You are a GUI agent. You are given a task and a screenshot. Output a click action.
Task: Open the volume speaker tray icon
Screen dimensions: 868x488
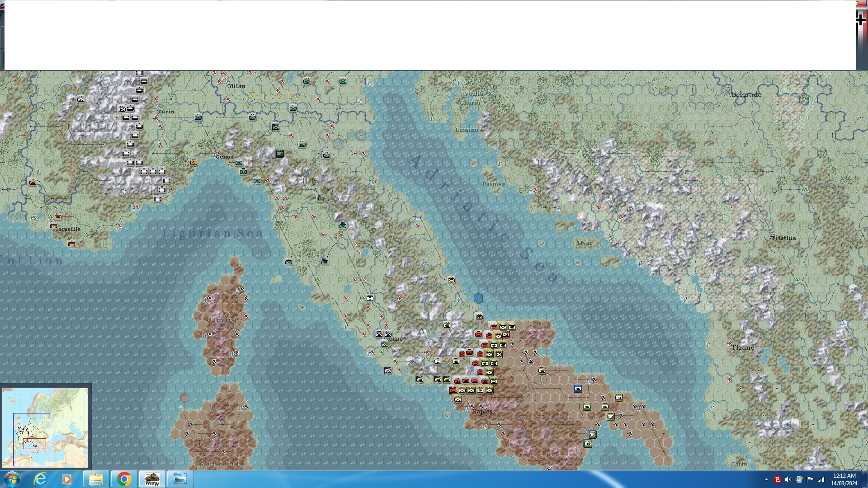(788, 479)
